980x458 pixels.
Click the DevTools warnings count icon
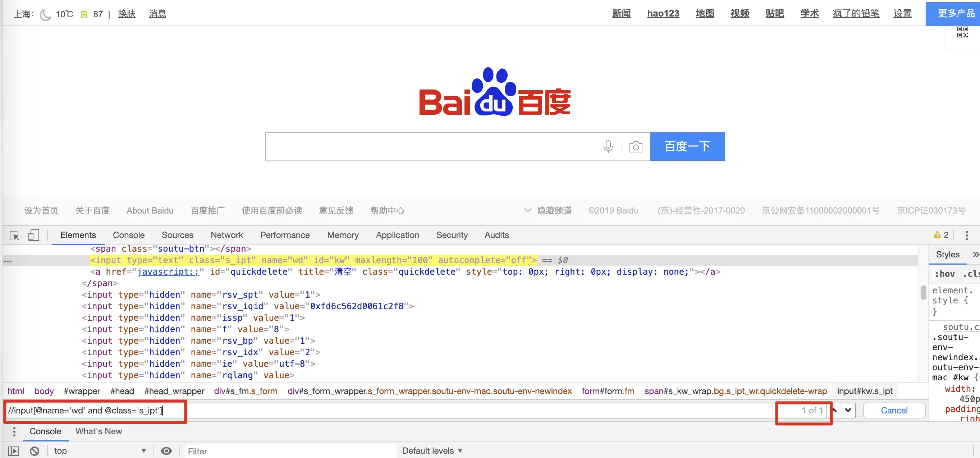[941, 235]
